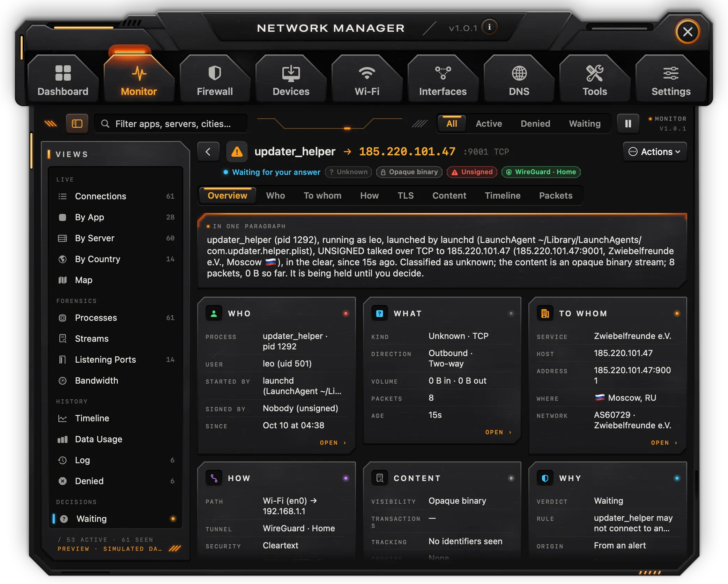Click the Unsigned badge

472,172
